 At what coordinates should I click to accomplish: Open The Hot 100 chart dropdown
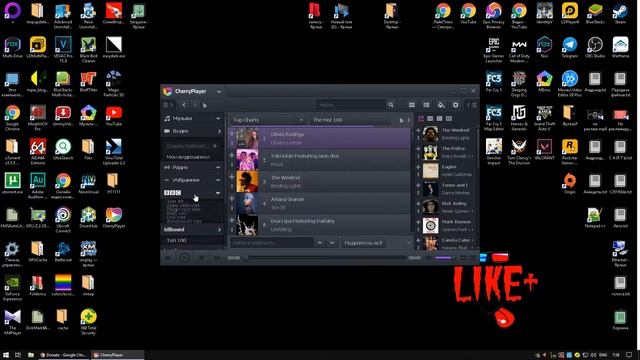[350, 120]
